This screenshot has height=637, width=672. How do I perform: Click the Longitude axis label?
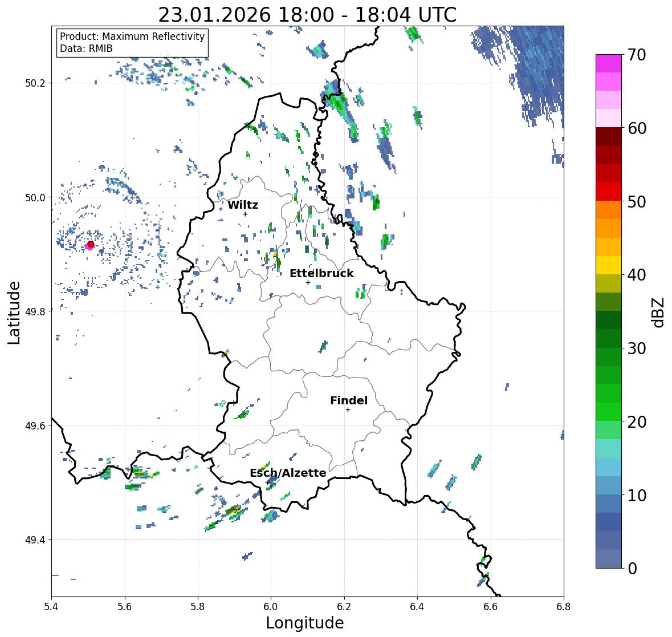click(x=305, y=623)
